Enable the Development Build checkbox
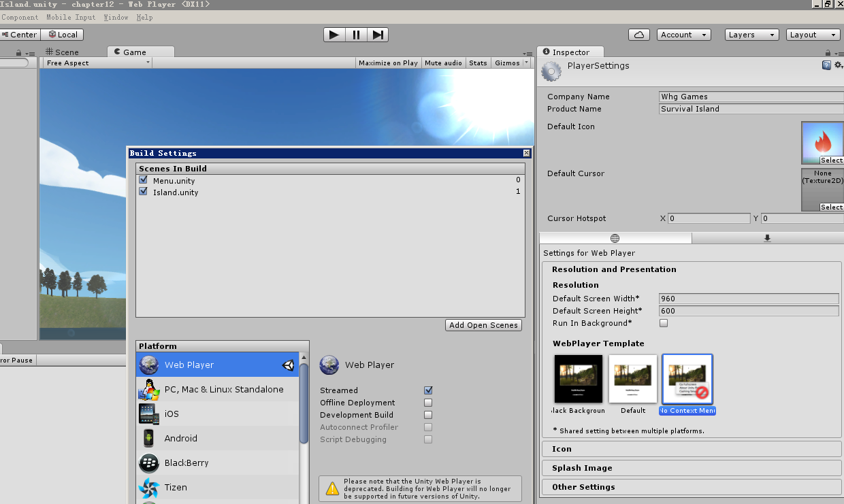844x504 pixels. point(428,415)
